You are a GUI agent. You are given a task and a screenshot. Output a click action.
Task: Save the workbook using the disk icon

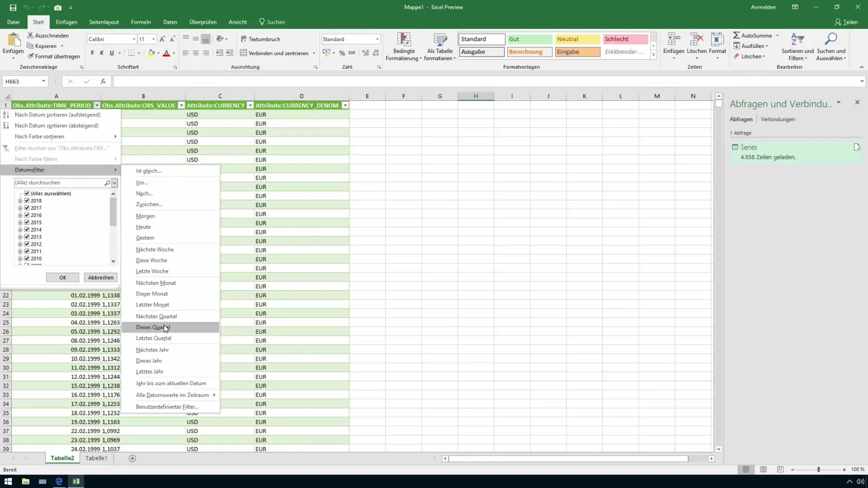(13, 8)
